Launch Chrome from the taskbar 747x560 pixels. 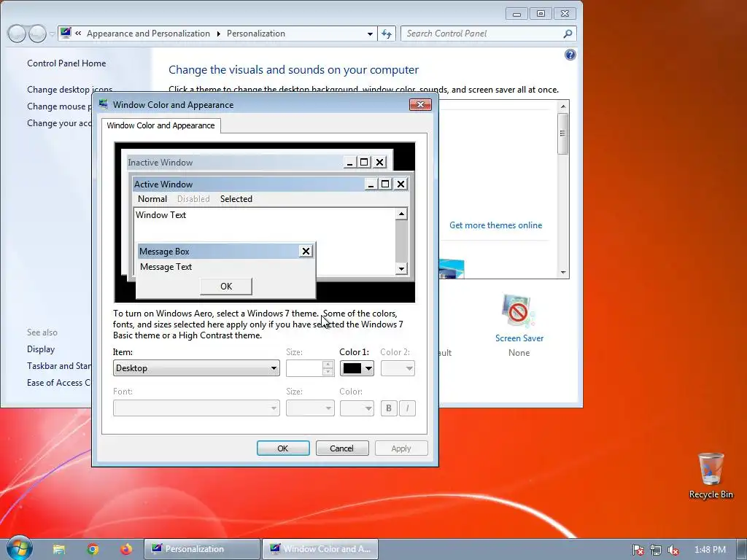[x=93, y=549]
